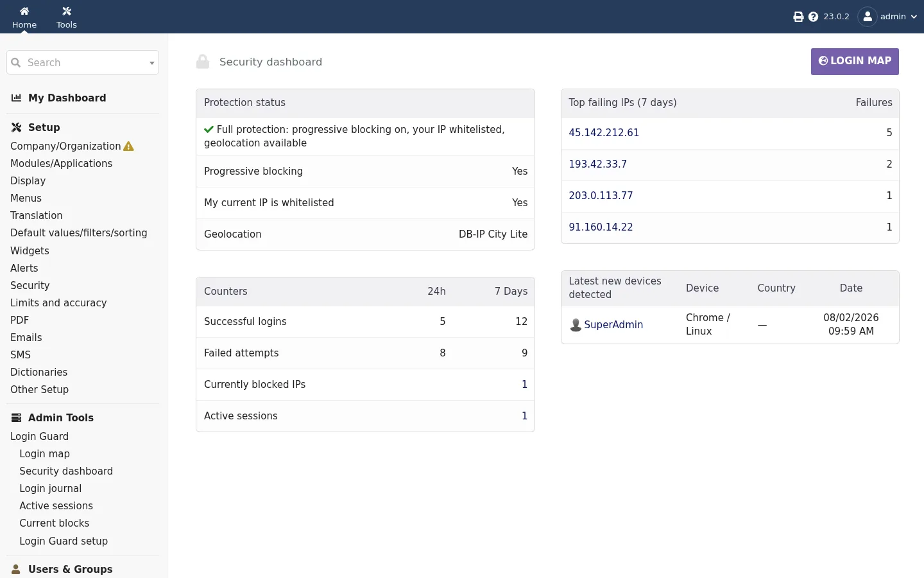This screenshot has width=924, height=578.
Task: Open IP 45.142.212.61 details
Action: 604,133
